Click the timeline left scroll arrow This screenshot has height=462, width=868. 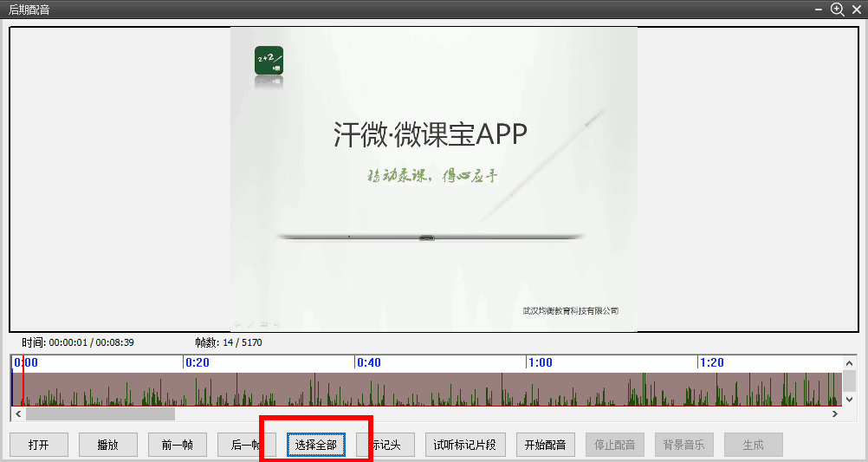18,413
